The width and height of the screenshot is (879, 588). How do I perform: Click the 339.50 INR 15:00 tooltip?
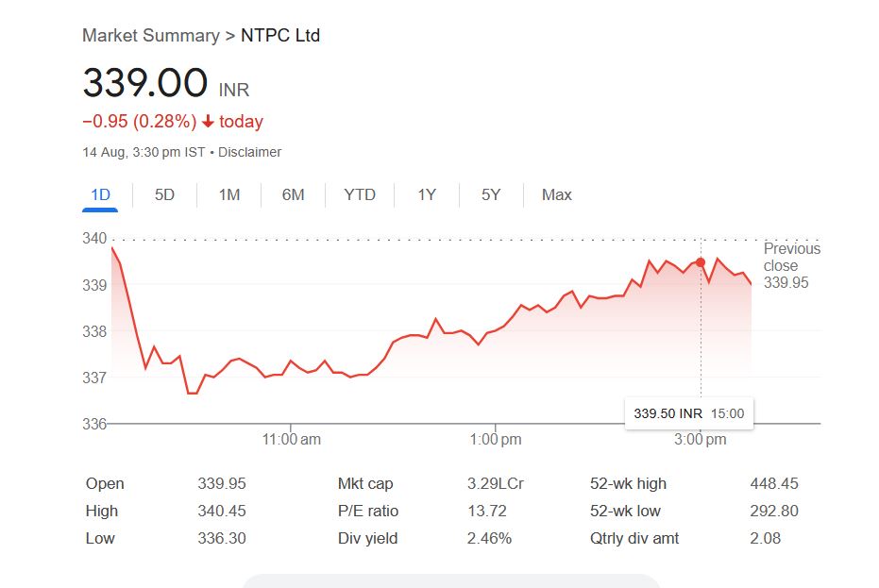point(688,413)
